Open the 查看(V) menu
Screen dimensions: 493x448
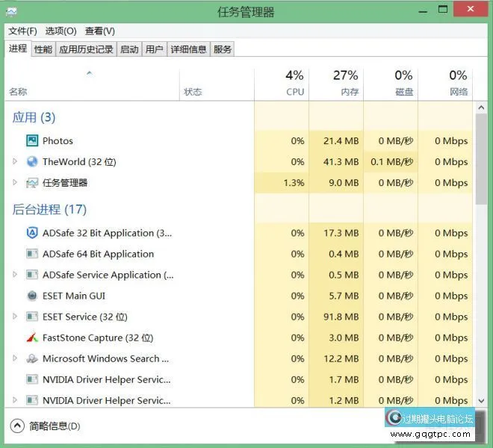[x=99, y=31]
